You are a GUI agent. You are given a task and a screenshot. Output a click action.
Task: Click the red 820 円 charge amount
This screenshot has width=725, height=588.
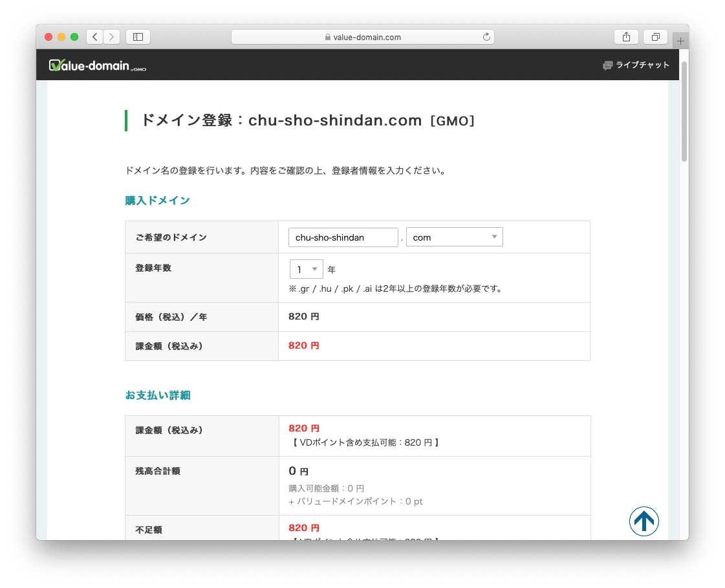(303, 345)
